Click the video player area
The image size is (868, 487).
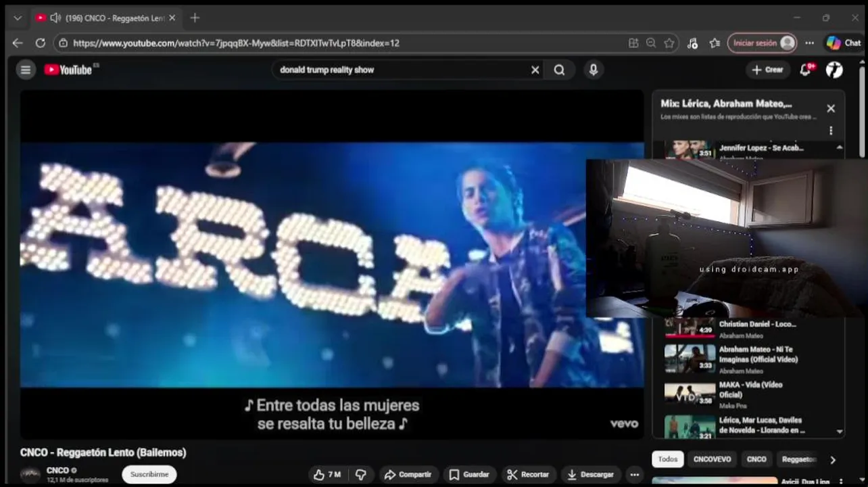[x=332, y=264]
